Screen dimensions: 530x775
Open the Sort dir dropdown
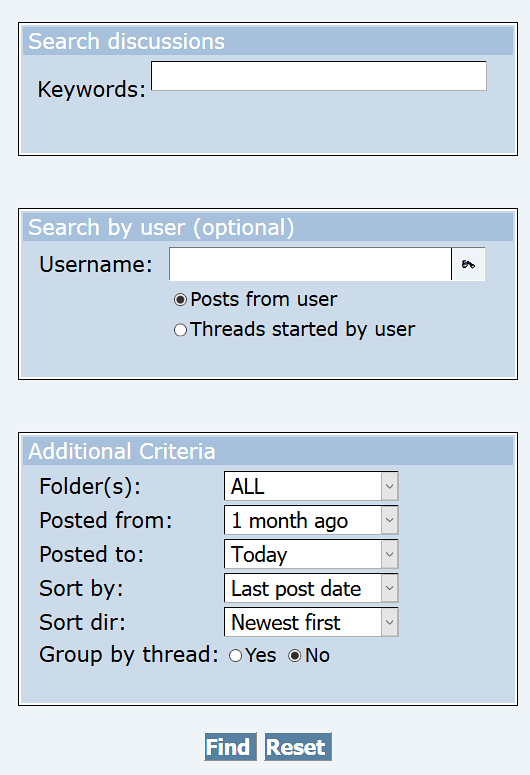(x=311, y=622)
